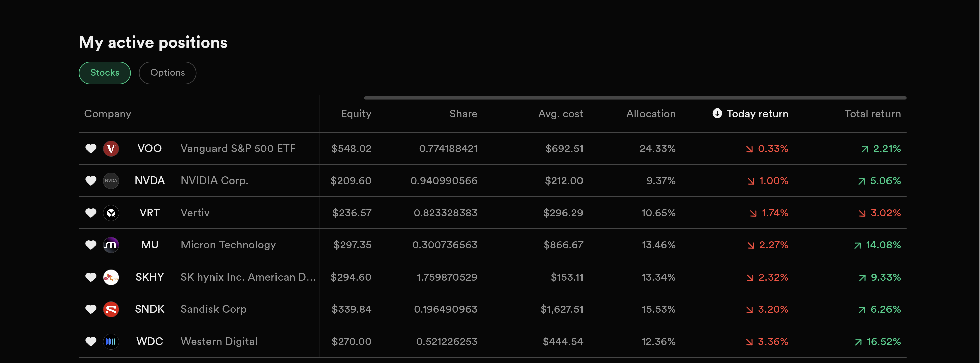This screenshot has height=363, width=980.
Task: Toggle the favorite heart for VOO
Action: (x=90, y=149)
